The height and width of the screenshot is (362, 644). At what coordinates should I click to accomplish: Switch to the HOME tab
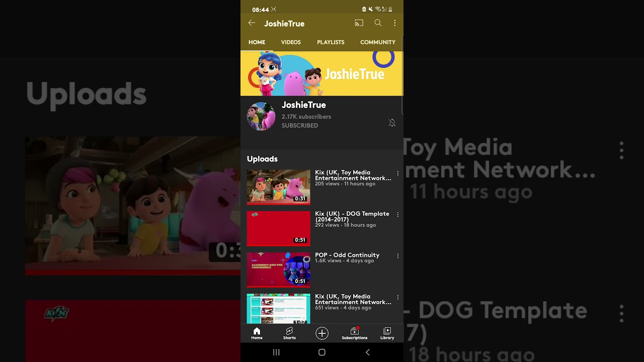click(257, 42)
